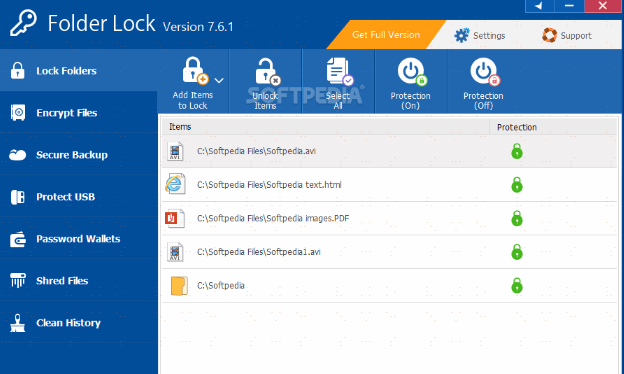Screen dimensions: 624x374
Task: Click the AVI file icon for Softpedia1.avi
Action: tap(175, 252)
